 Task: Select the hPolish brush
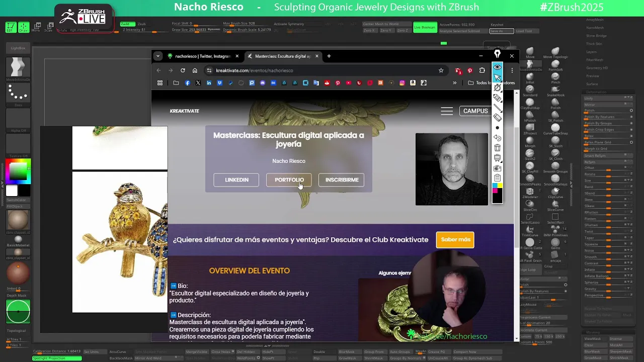click(530, 116)
